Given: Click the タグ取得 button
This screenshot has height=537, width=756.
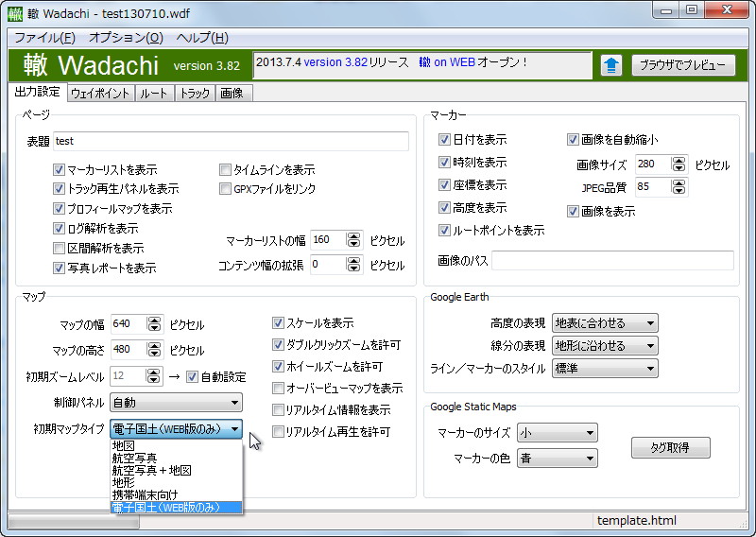Looking at the screenshot, I should click(x=670, y=448).
